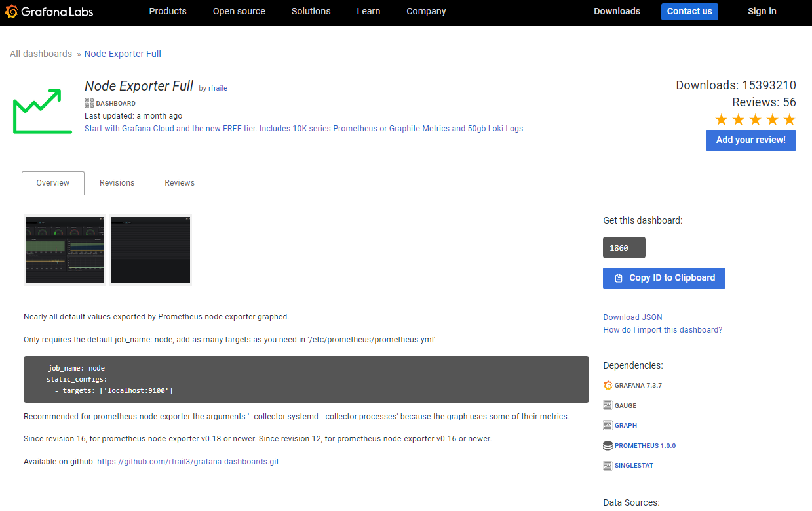Screen dimensions: 812x511
Task: Open the second dashboard screenshot thumbnail
Action: pyautogui.click(x=151, y=250)
